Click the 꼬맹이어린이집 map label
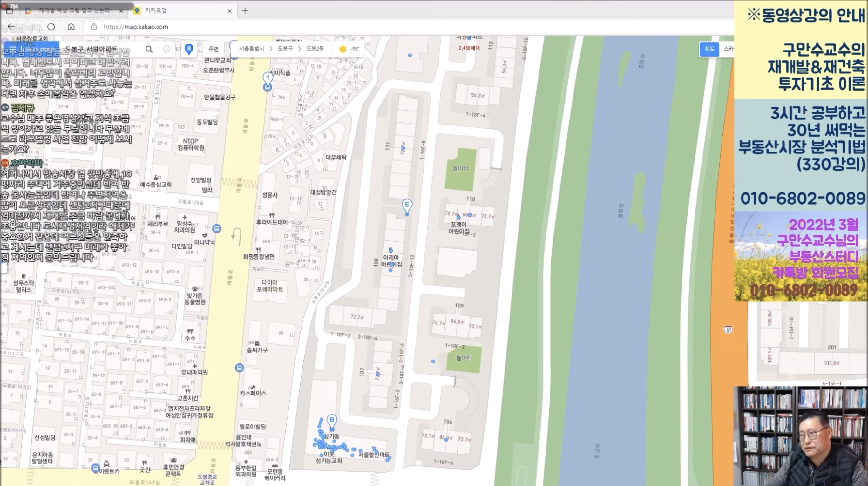The height and width of the screenshot is (486, 868). [x=458, y=228]
